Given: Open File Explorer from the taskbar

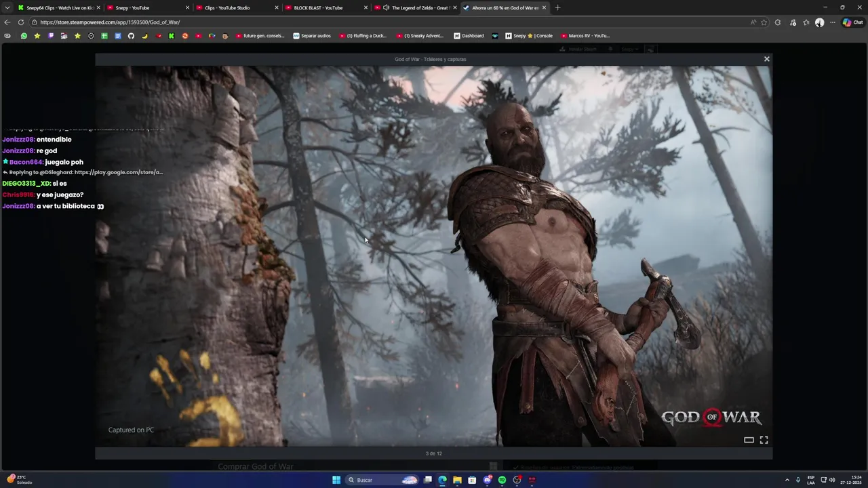Looking at the screenshot, I should point(457,480).
